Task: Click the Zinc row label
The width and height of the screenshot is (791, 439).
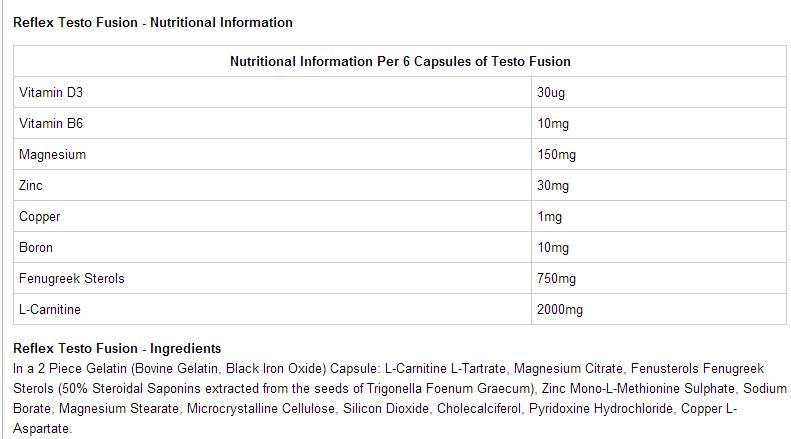Action: click(x=31, y=186)
